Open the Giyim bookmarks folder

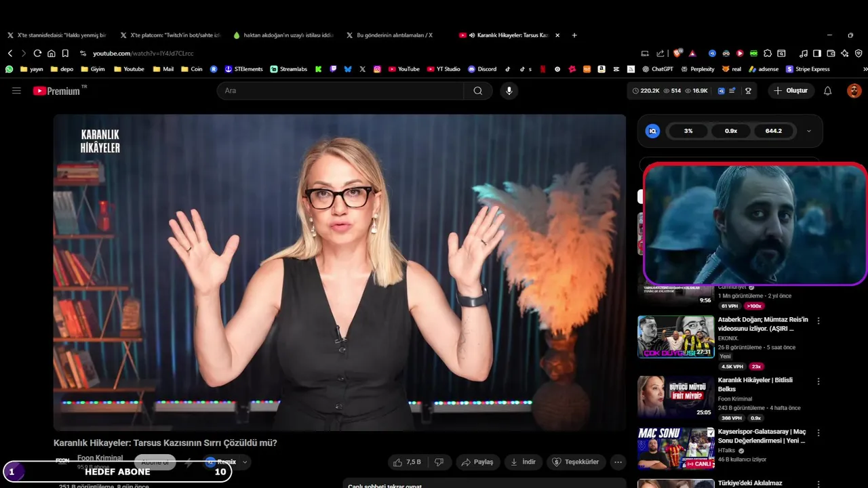(93, 68)
